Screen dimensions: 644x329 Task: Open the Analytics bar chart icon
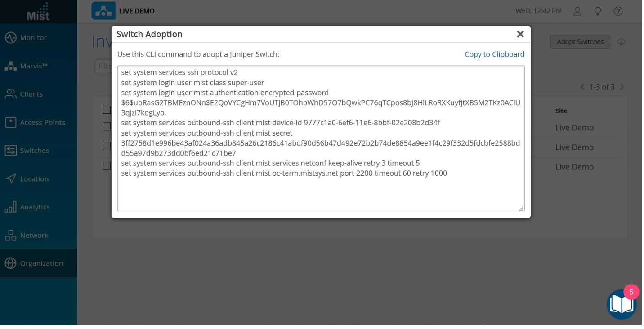(11, 207)
